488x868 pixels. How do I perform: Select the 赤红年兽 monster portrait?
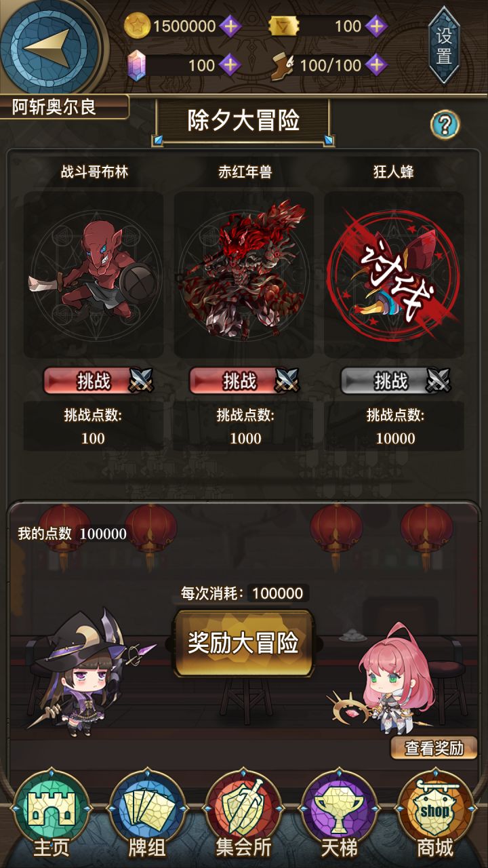244,275
